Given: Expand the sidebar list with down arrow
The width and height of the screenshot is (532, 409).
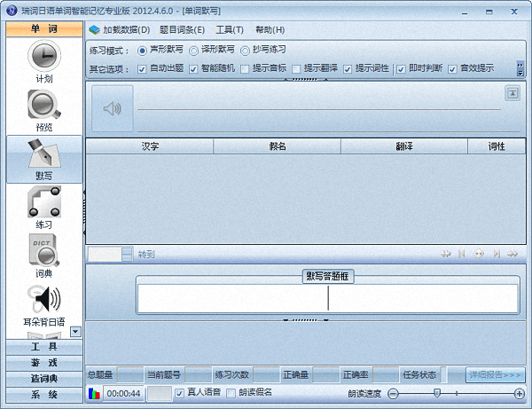Looking at the screenshot, I should coord(75,331).
